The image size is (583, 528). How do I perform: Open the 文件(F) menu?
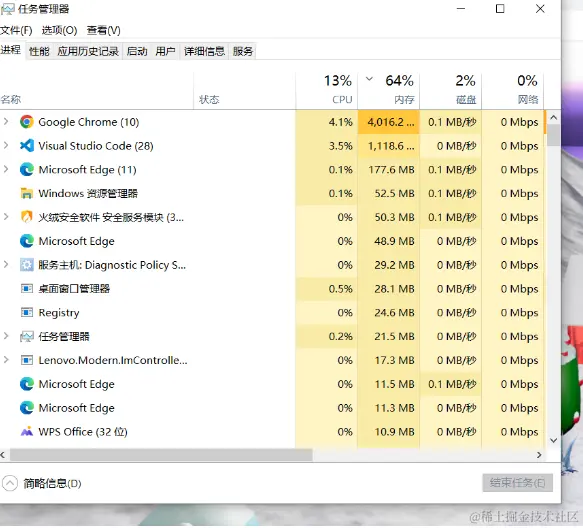[x=16, y=30]
